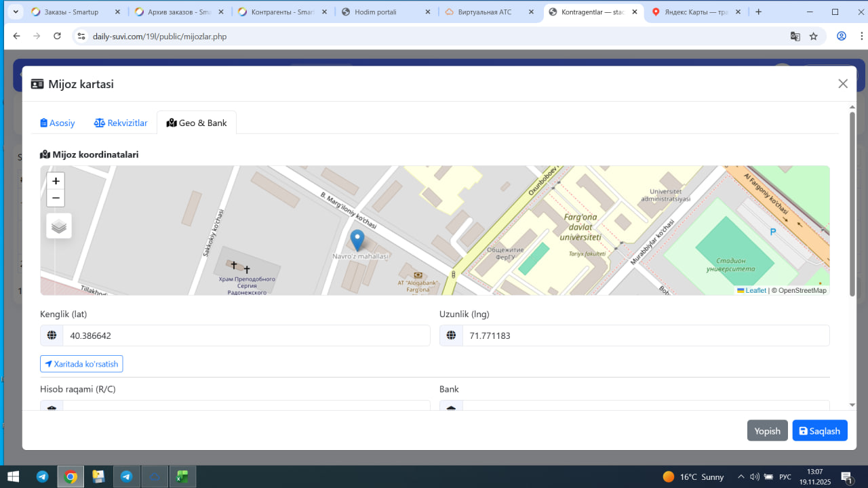Open Telegram from the taskbar
The image size is (868, 488).
click(x=42, y=476)
